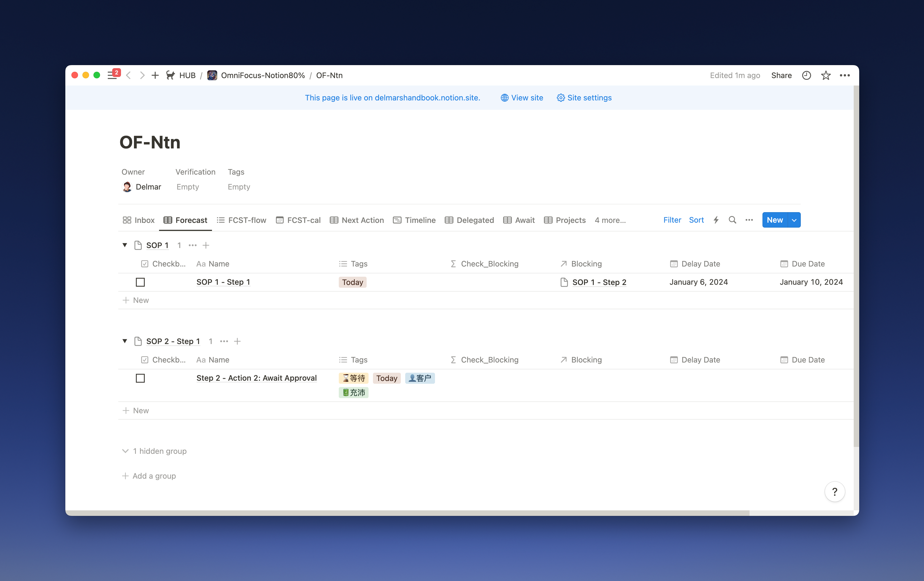Add new tab with plus icon
This screenshot has height=581, width=924.
[155, 75]
